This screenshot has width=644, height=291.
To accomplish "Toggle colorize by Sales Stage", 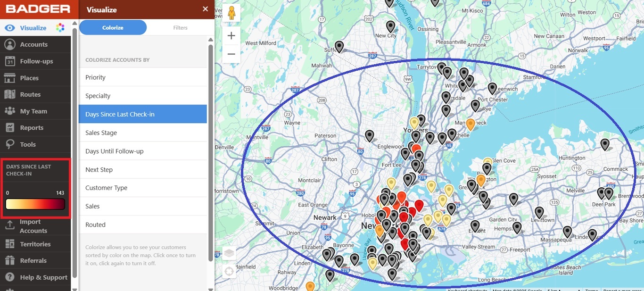I will coord(143,133).
